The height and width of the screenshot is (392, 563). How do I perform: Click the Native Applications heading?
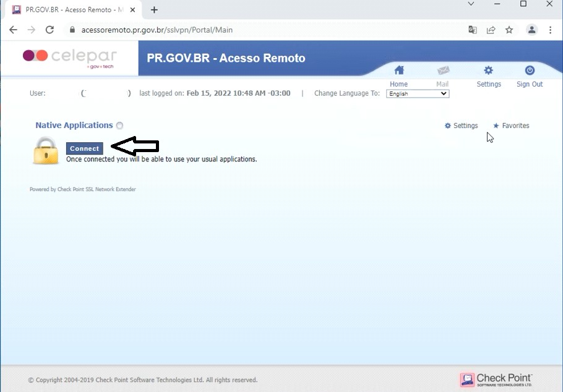74,126
